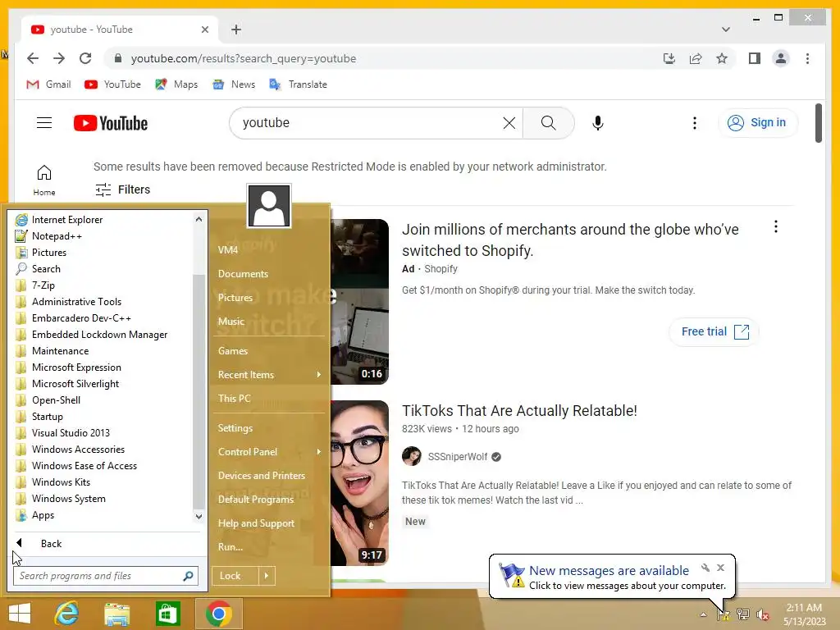The width and height of the screenshot is (840, 630).
Task: Open File Explorer from taskbar
Action: coord(117,614)
